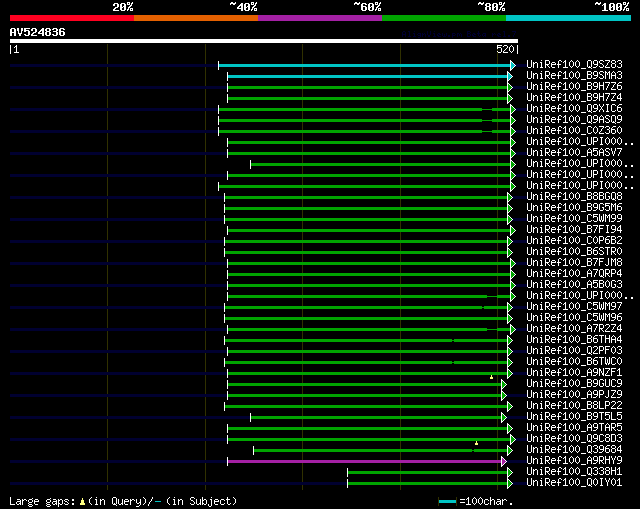Click the arrowhead on the UniRef100_A5ASV7 row
This screenshot has width=640, height=509.
513,153
